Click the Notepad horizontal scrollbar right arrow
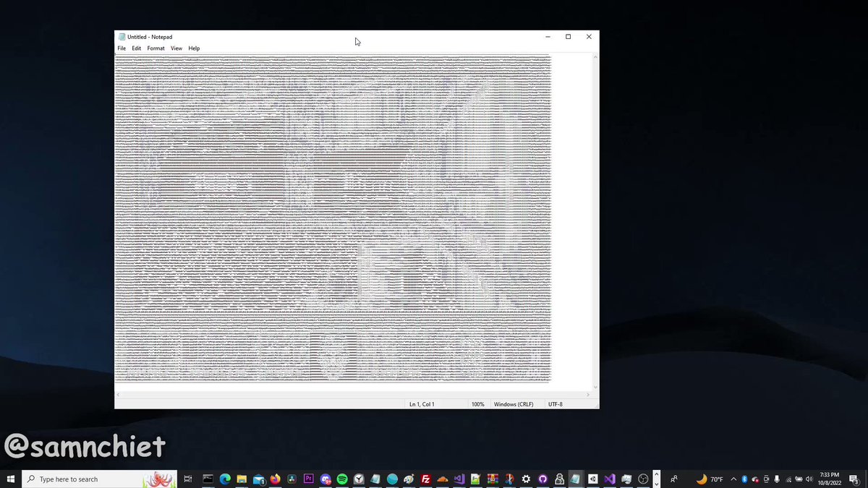Screen dimensions: 868x488 coord(588,395)
